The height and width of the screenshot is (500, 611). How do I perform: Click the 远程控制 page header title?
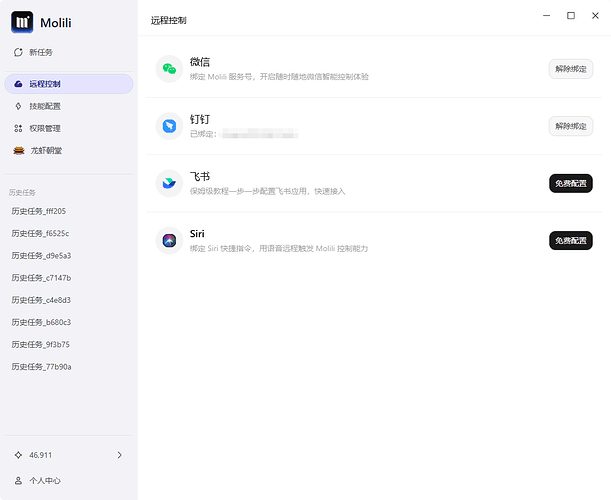[168, 21]
